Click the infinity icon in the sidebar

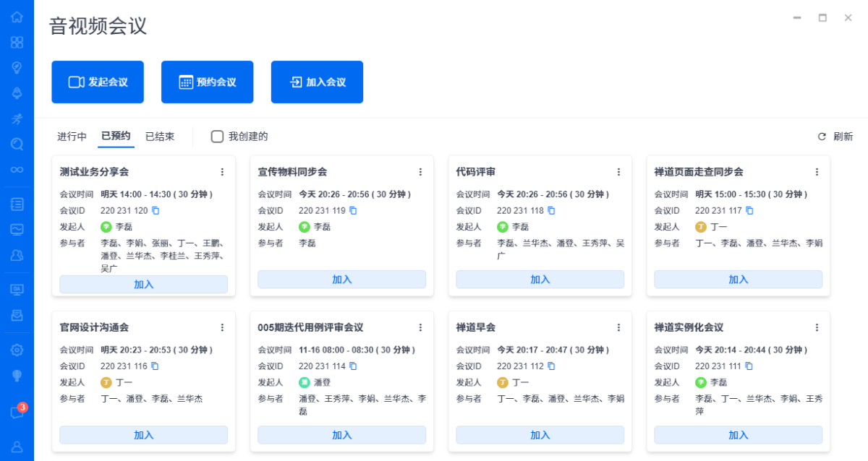pos(17,169)
